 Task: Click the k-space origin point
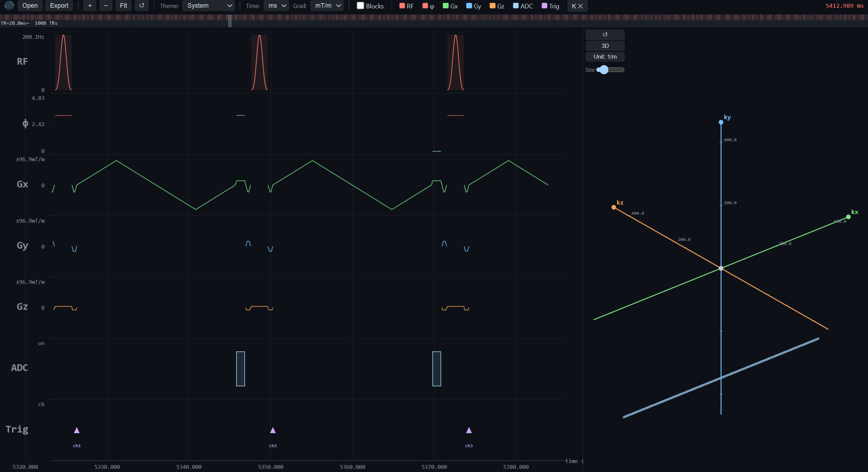(721, 268)
